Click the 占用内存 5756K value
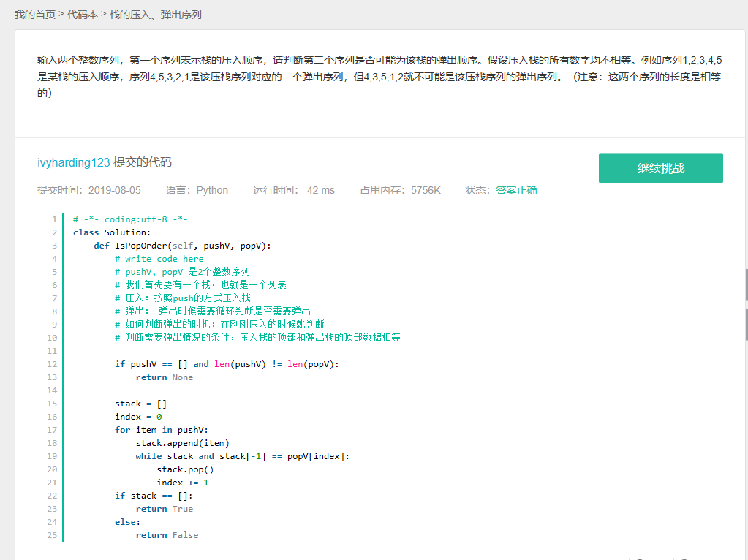Image resolution: width=748 pixels, height=560 pixels. coord(426,190)
